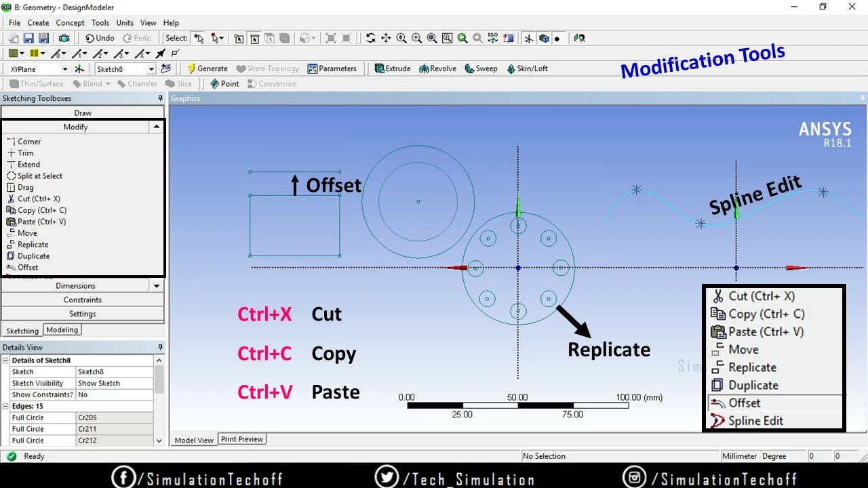Choose the Extend tool in Modify list
868x488 pixels.
coord(28,165)
